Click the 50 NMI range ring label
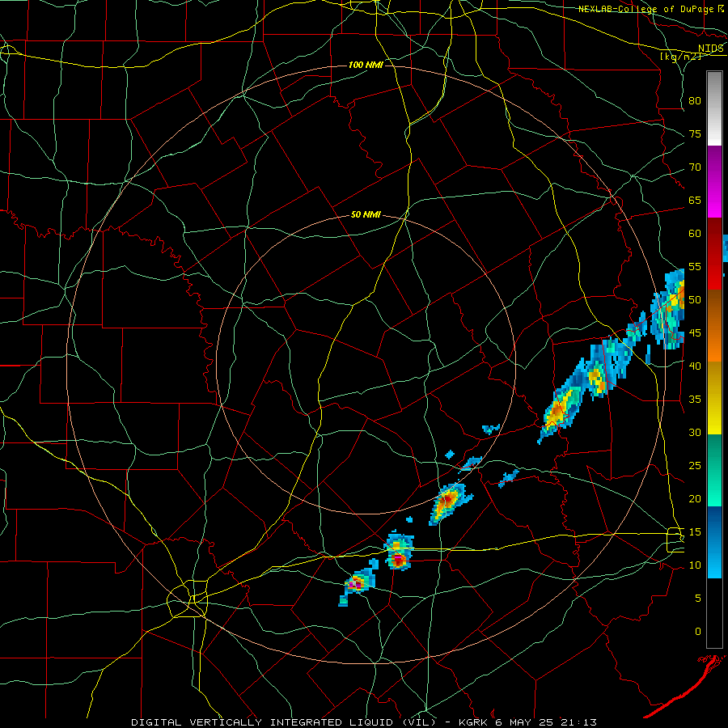Image resolution: width=728 pixels, height=728 pixels. click(x=366, y=214)
